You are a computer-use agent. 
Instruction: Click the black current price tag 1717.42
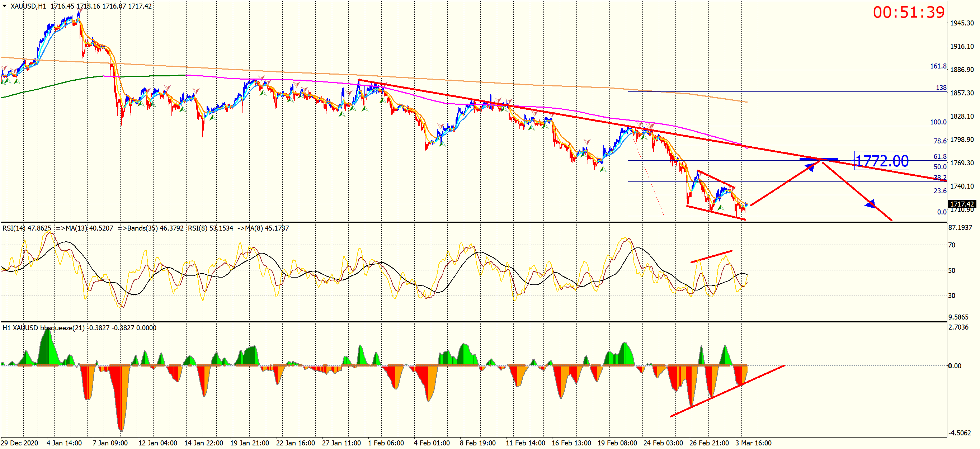(x=962, y=204)
